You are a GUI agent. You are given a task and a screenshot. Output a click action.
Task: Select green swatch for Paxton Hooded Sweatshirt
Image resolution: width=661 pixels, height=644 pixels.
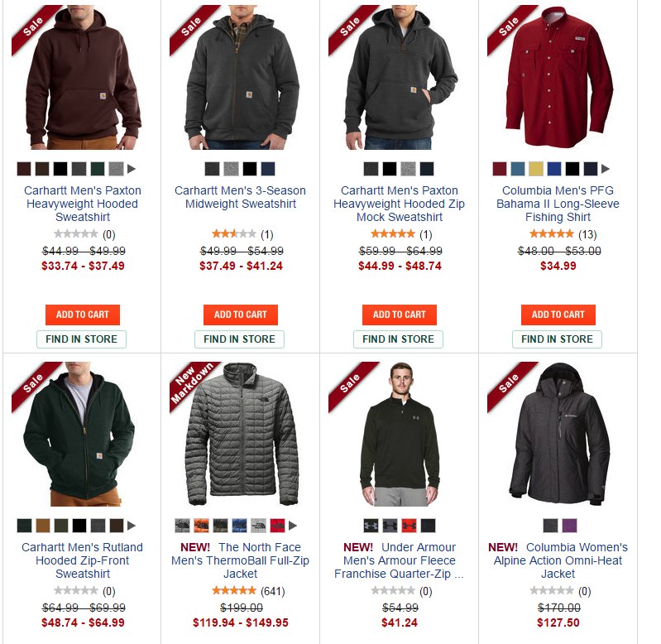tap(98, 169)
